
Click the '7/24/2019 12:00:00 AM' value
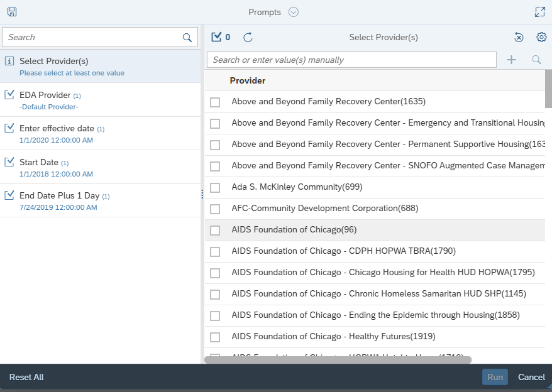point(58,207)
